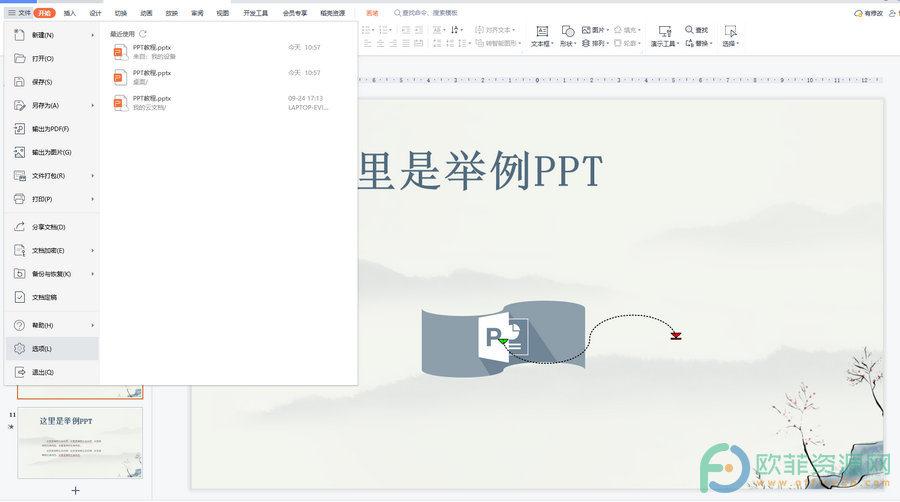Click the animation star under slide 11
This screenshot has height=502, width=900.
pos(11,427)
